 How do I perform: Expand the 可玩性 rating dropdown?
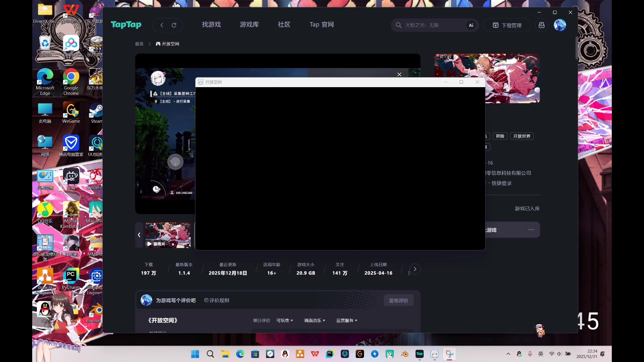284,321
